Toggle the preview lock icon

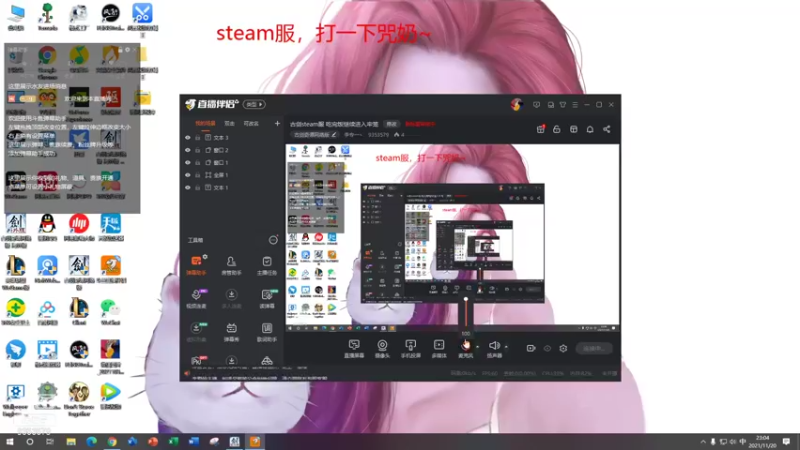[x=557, y=129]
